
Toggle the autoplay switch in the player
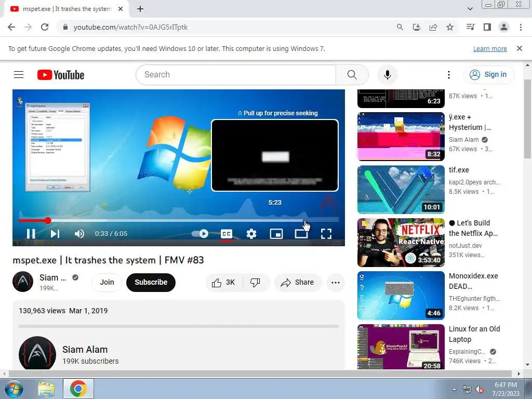pyautogui.click(x=200, y=234)
